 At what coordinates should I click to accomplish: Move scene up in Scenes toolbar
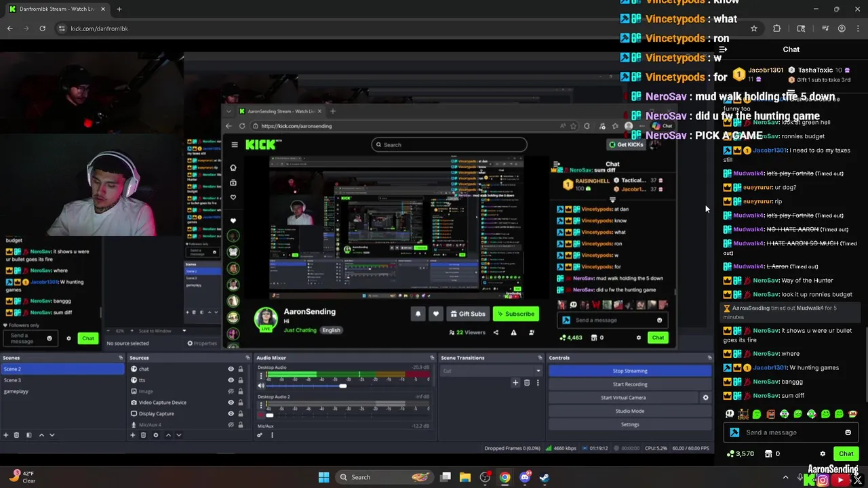[41, 435]
